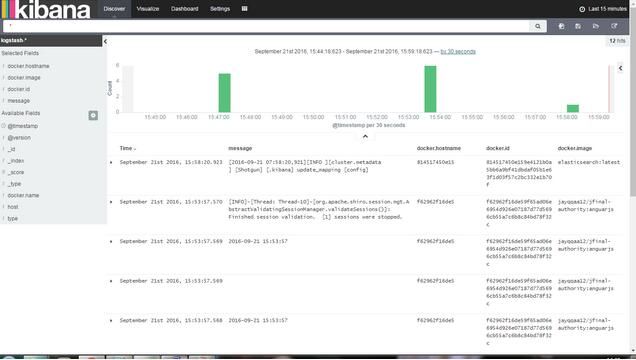Click the Load Saved Search icon
Image resolution: width=636 pixels, height=360 pixels.
point(596,26)
